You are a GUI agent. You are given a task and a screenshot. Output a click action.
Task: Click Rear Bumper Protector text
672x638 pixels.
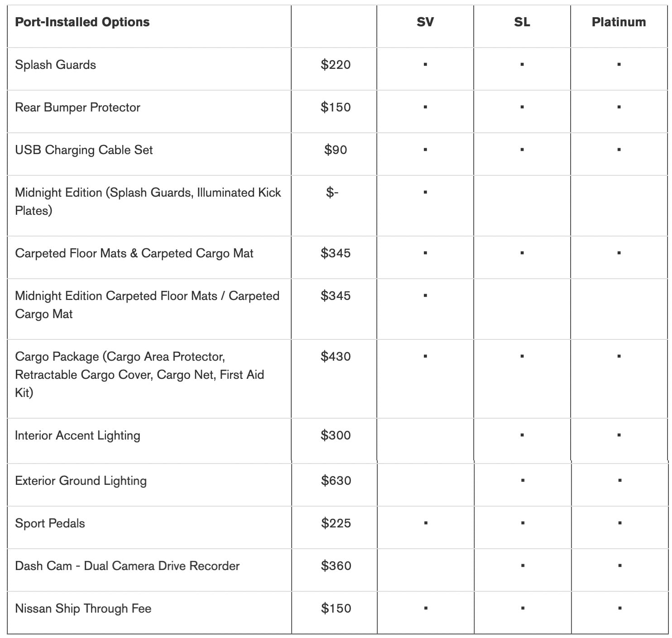pos(77,107)
